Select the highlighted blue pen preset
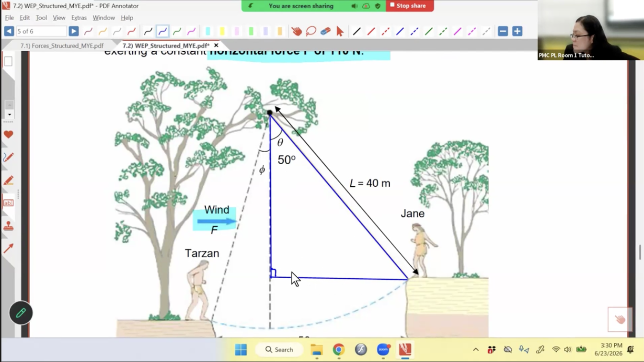Screen dimensions: 644x362 [162, 31]
